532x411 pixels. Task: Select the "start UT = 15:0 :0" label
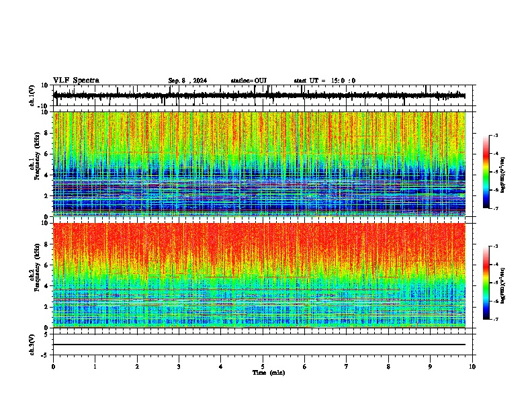(x=324, y=81)
